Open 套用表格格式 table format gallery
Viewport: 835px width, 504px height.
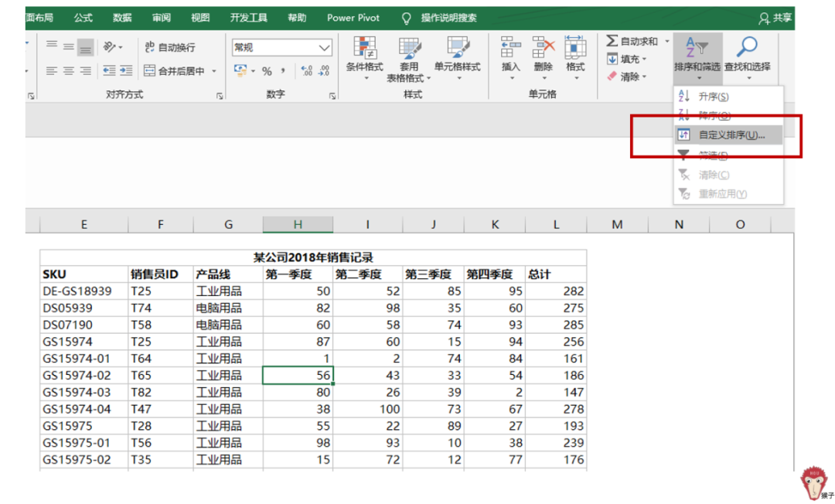pyautogui.click(x=408, y=59)
